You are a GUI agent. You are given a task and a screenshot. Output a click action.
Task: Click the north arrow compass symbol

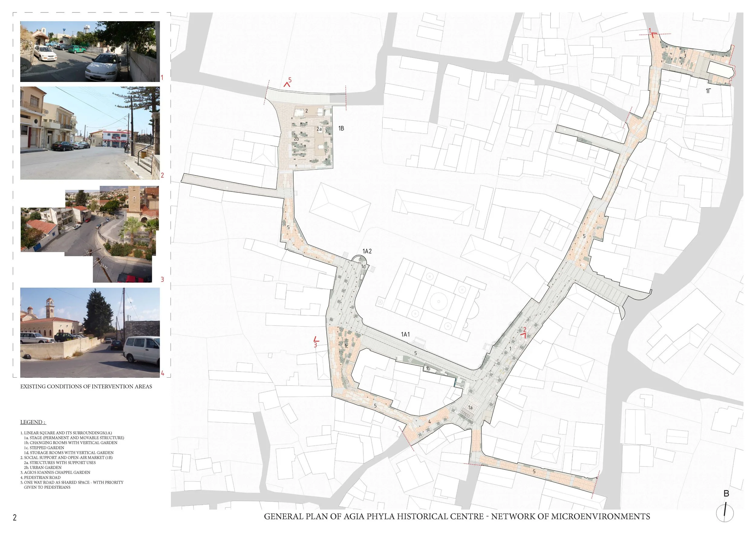[x=725, y=513]
